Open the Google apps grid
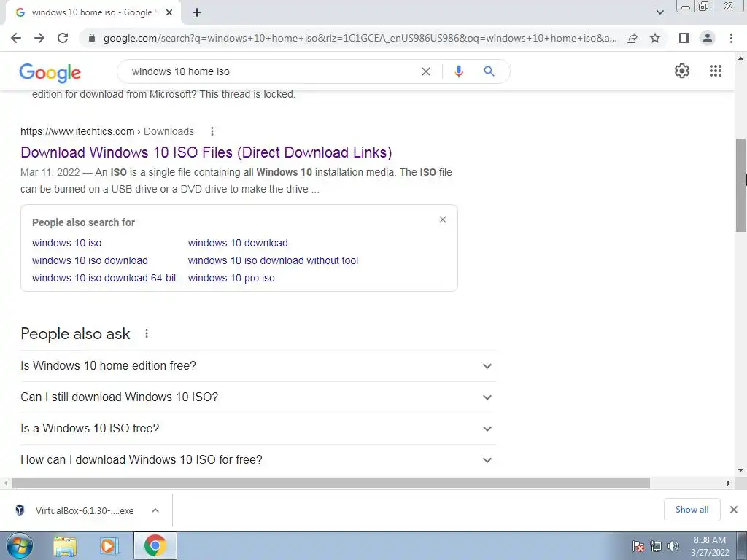Viewport: 747px width, 560px height. [x=715, y=71]
